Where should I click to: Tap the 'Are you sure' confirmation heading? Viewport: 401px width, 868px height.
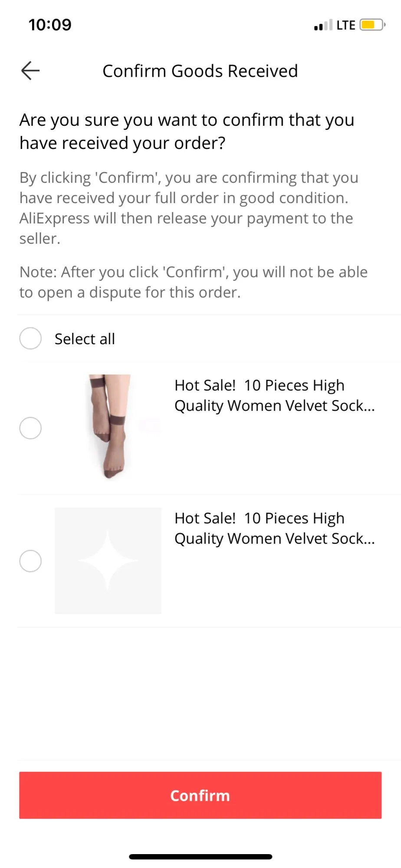187,131
